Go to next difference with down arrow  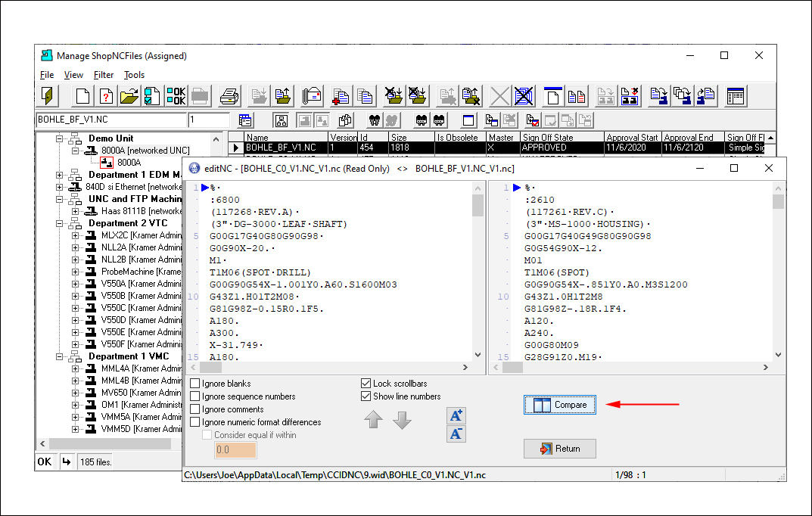click(402, 420)
